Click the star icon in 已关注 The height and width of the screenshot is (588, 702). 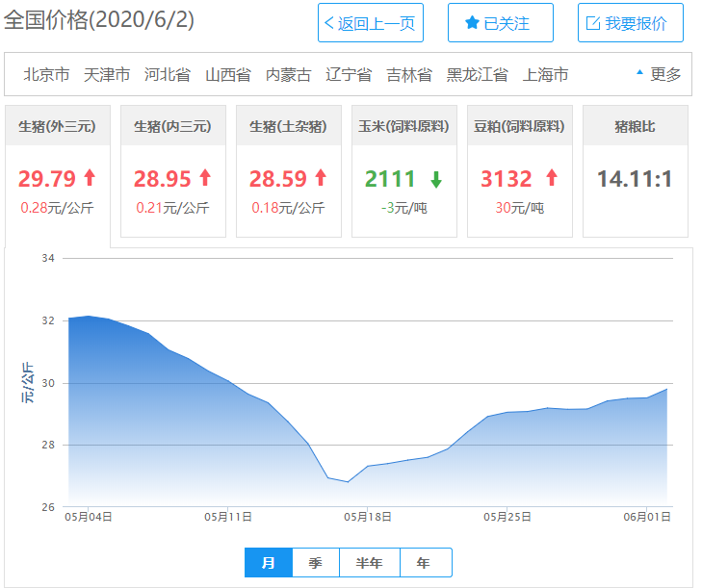(x=472, y=23)
